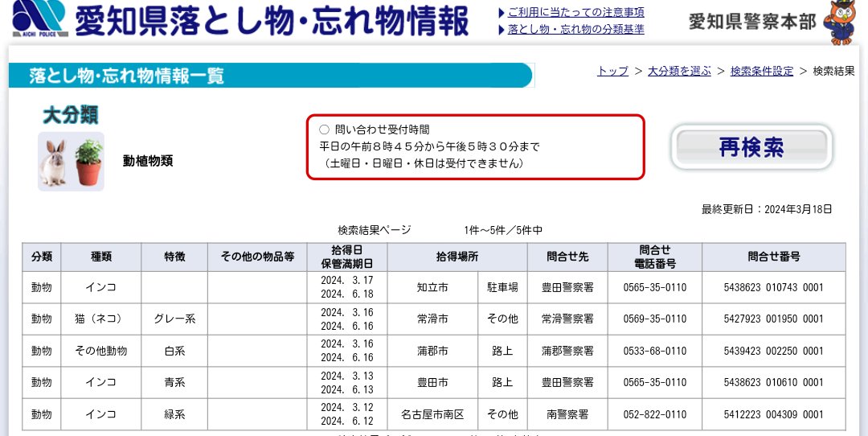Click inquiry number 5438623 010743 0001

coord(774,287)
